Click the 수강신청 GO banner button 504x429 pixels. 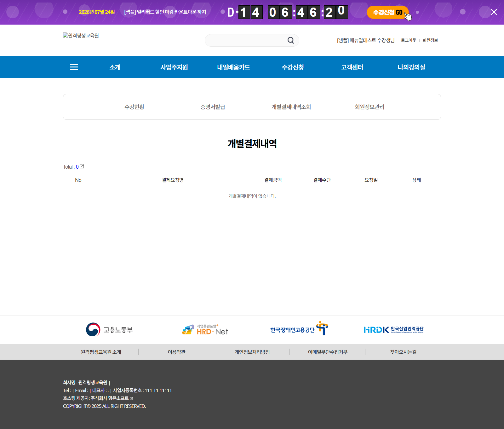pyautogui.click(x=388, y=12)
